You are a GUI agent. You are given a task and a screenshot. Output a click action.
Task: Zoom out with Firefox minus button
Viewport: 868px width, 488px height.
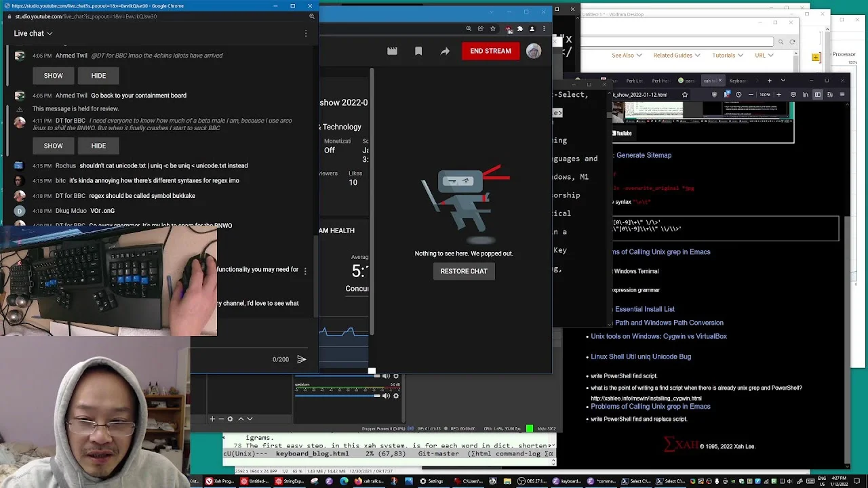pyautogui.click(x=752, y=95)
